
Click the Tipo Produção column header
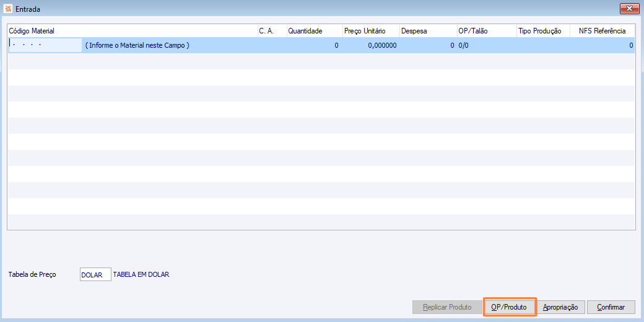(544, 31)
